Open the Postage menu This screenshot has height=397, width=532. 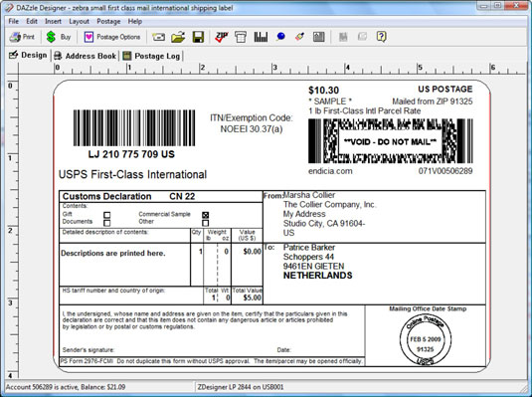point(108,22)
